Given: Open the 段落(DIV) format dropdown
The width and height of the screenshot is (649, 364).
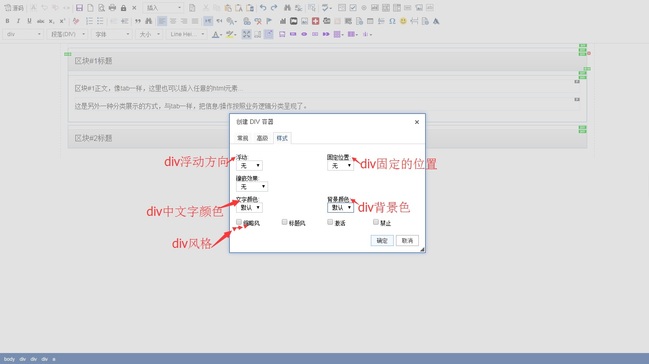Looking at the screenshot, I should (68, 34).
